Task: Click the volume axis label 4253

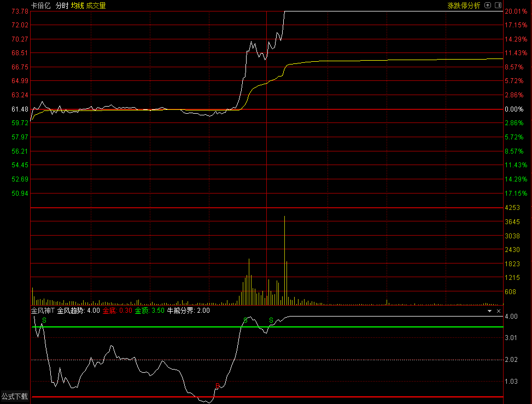Action: 512,207
